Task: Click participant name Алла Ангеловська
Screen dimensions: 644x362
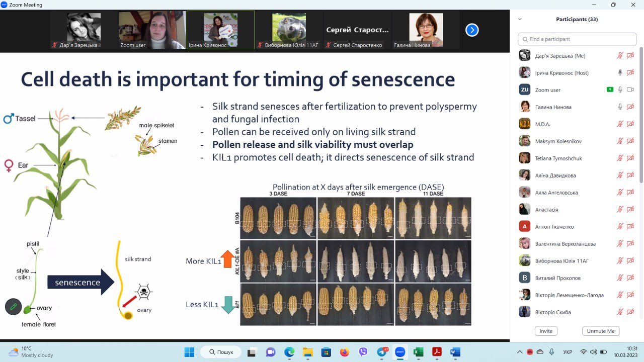Action: [x=556, y=193]
